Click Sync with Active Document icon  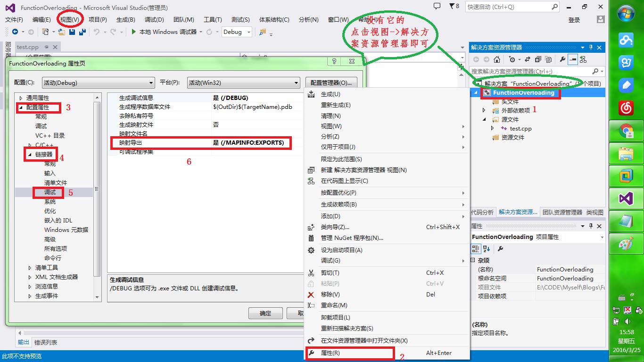pyautogui.click(x=527, y=59)
